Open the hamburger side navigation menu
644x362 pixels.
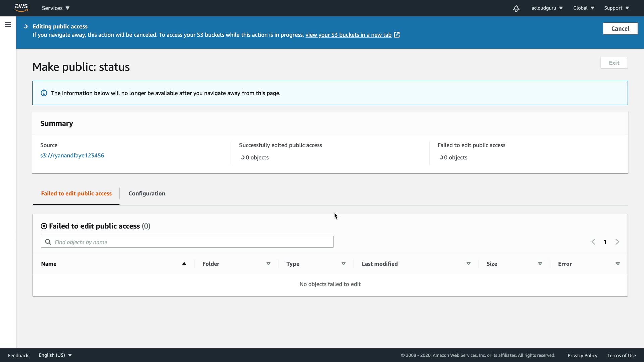pos(8,25)
